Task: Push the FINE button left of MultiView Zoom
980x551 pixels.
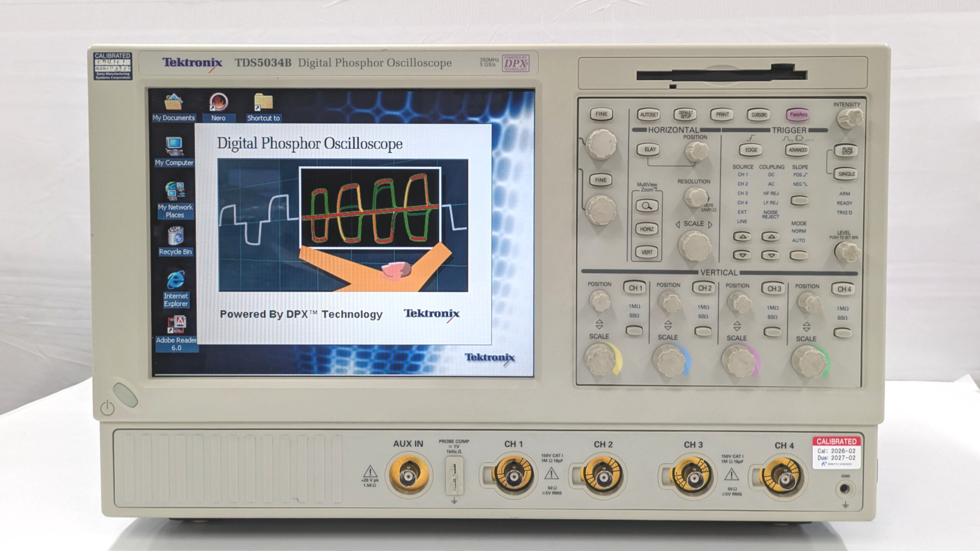Action: [x=601, y=180]
